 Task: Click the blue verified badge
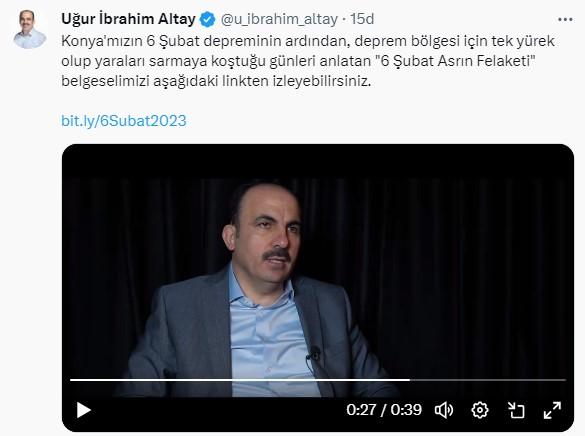pos(207,19)
